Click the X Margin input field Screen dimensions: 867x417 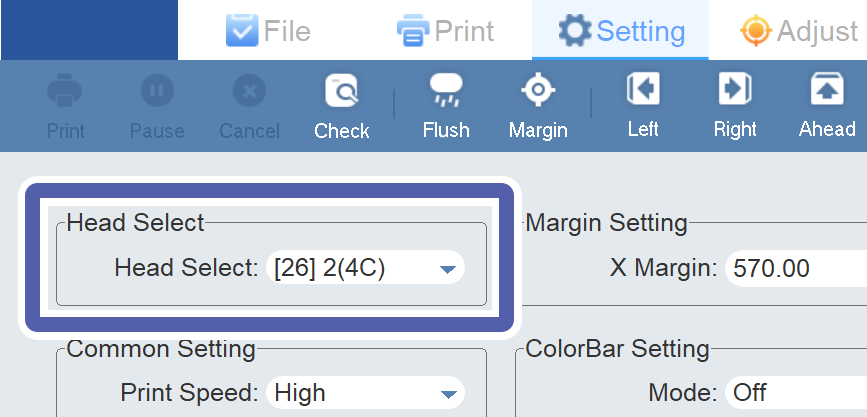click(x=795, y=268)
